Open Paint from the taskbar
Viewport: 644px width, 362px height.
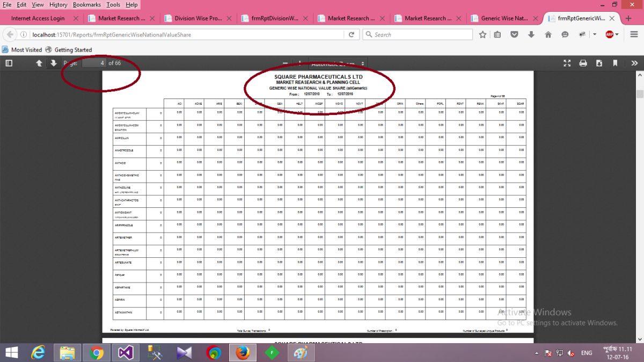coord(301,353)
